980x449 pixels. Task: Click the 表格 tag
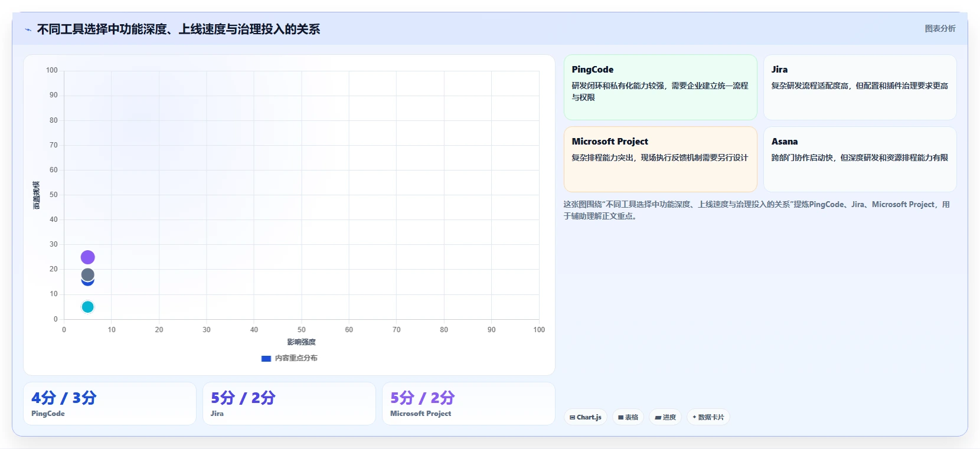coord(628,417)
